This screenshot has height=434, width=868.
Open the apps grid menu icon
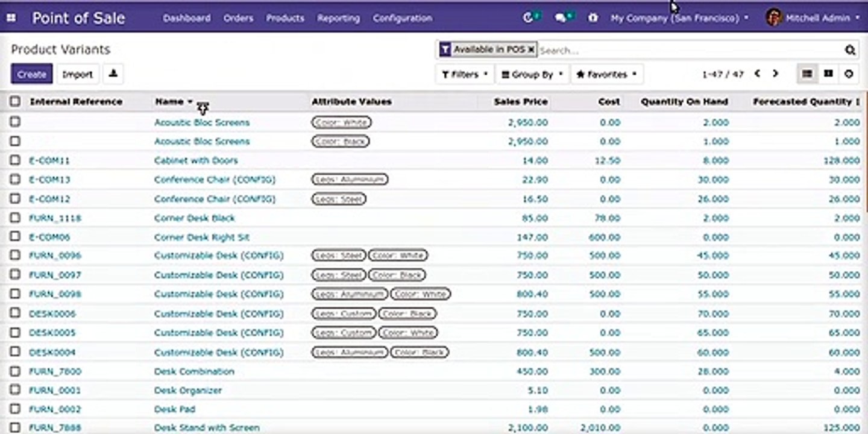[x=11, y=18]
